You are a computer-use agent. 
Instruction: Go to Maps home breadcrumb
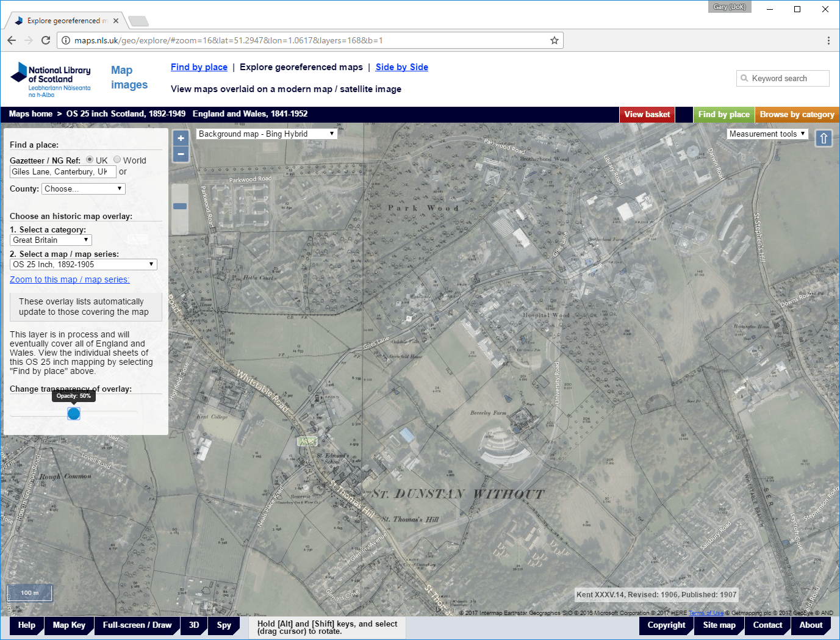(x=31, y=114)
